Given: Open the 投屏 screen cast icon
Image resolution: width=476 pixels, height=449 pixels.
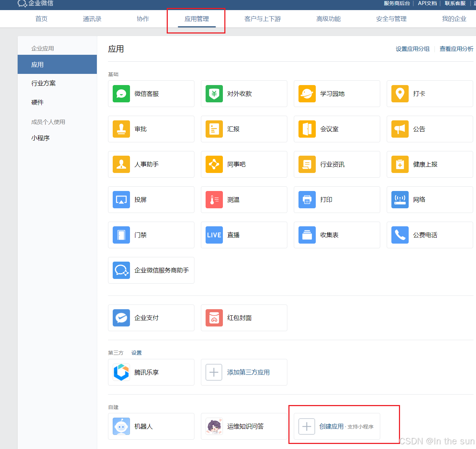Looking at the screenshot, I should click(x=121, y=200).
